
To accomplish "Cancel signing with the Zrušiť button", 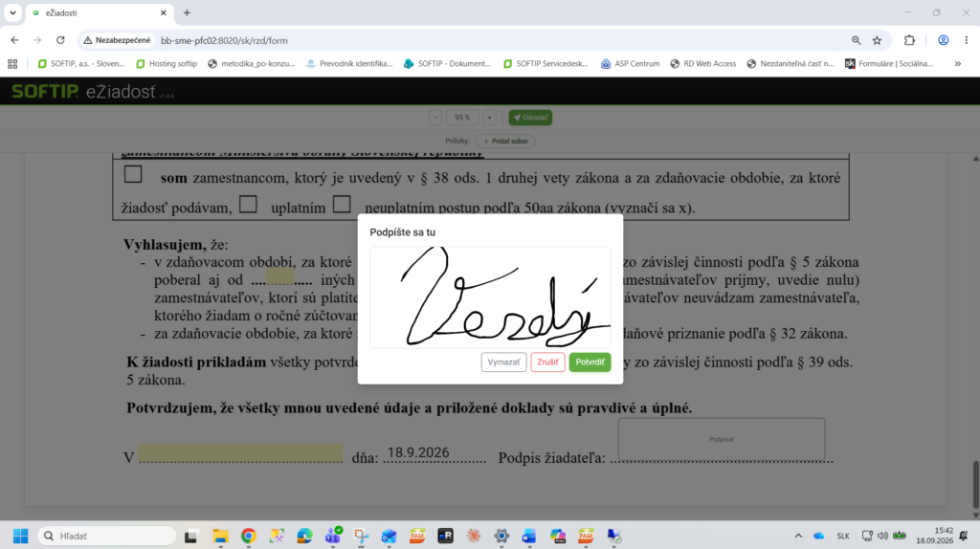I will point(547,362).
